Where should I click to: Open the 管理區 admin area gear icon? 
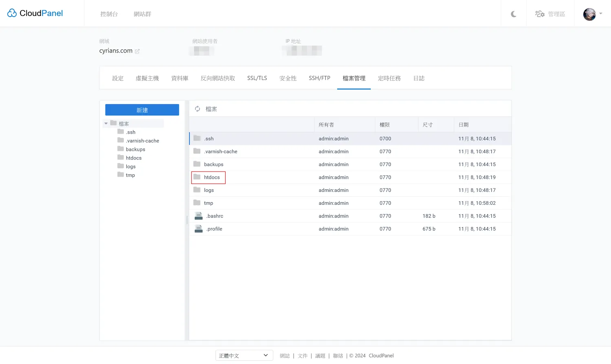(x=540, y=14)
